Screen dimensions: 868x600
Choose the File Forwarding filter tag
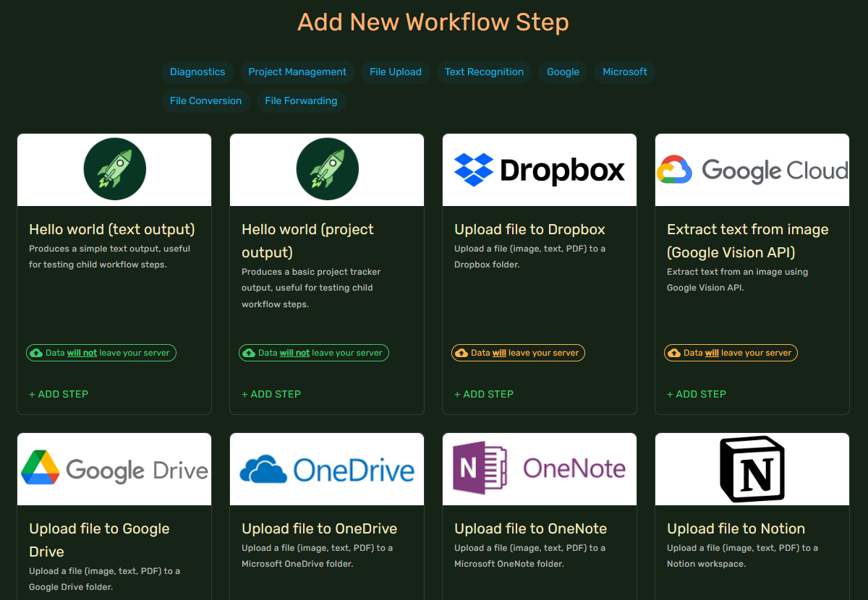pos(301,101)
